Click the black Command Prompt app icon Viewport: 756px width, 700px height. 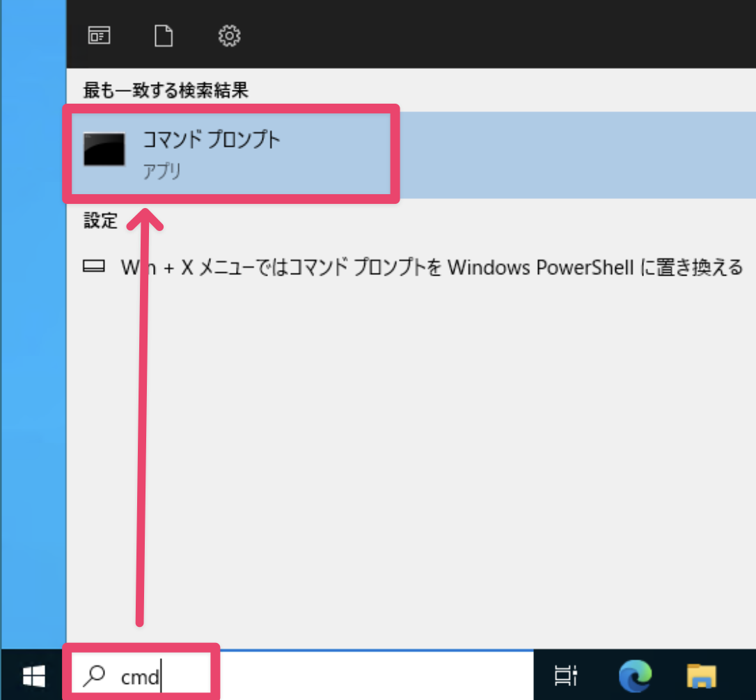tap(104, 149)
